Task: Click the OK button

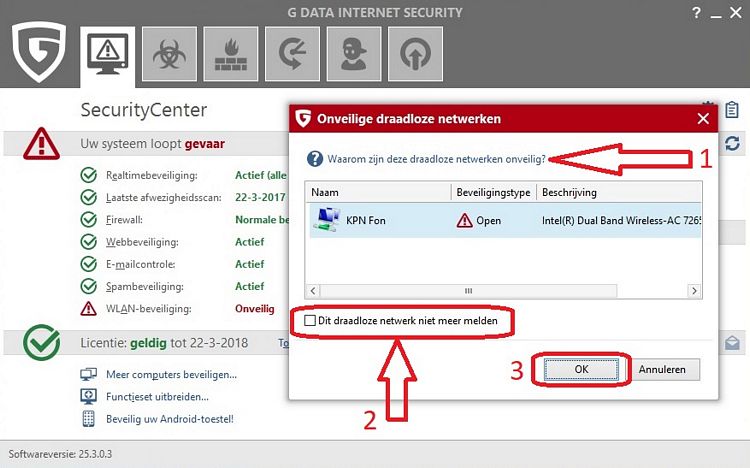Action: 581,369
